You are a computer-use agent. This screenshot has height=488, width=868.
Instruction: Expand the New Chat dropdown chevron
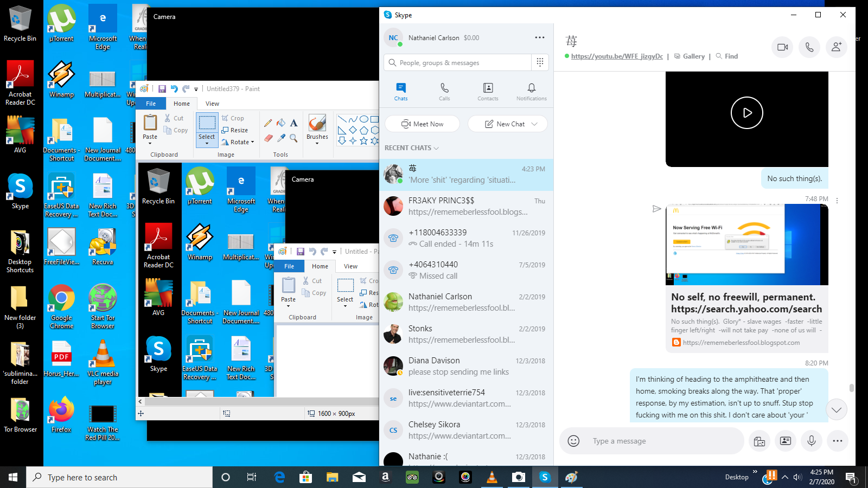(x=534, y=124)
